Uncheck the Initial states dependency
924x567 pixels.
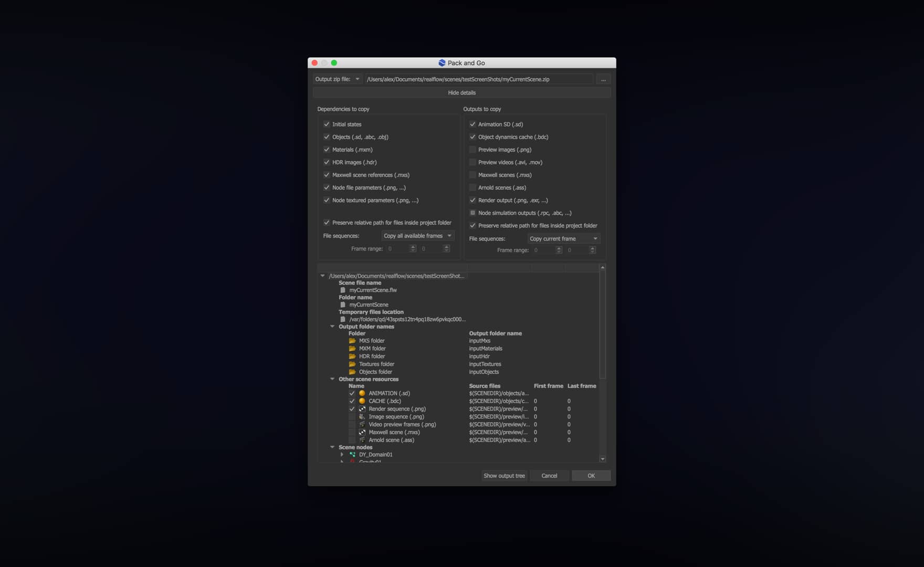327,124
